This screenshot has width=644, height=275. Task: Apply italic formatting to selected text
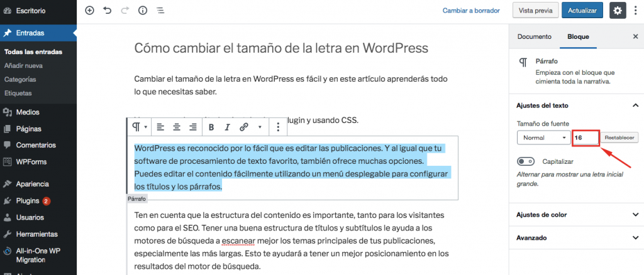point(227,127)
